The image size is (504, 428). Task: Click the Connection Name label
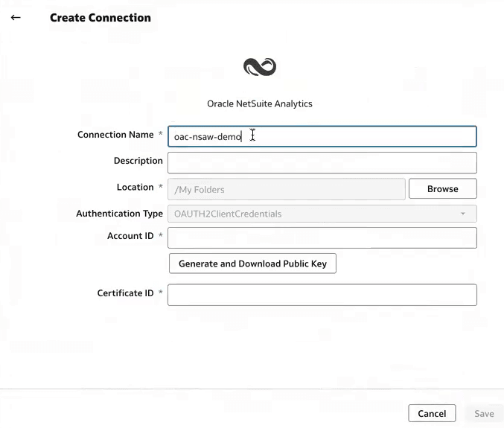(x=115, y=134)
